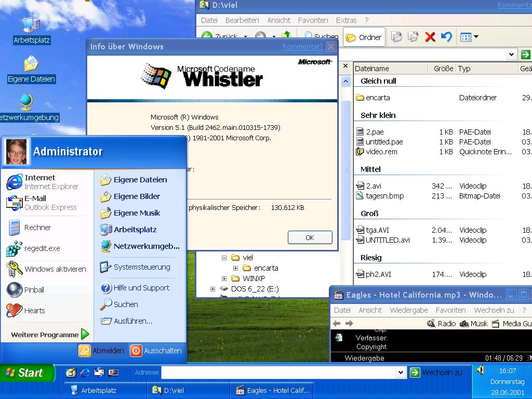The image size is (532, 399).
Task: Open the Explorer address bar dropdown
Action: point(511,54)
